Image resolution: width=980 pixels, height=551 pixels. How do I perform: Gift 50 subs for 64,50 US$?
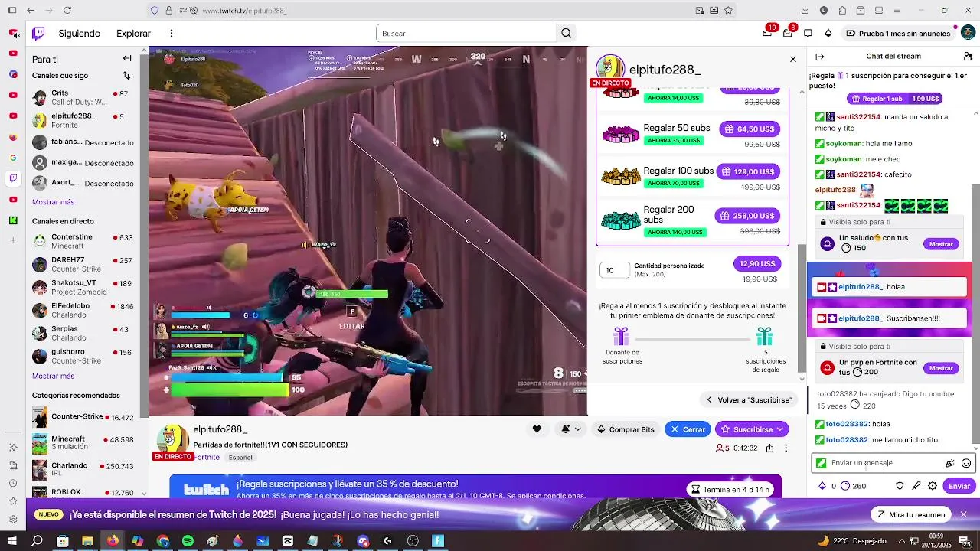pos(750,129)
